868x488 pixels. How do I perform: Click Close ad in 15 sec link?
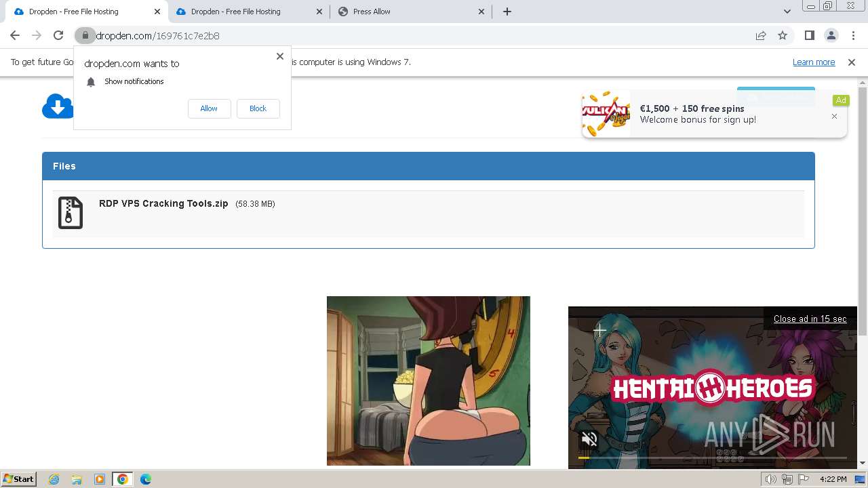pos(810,319)
